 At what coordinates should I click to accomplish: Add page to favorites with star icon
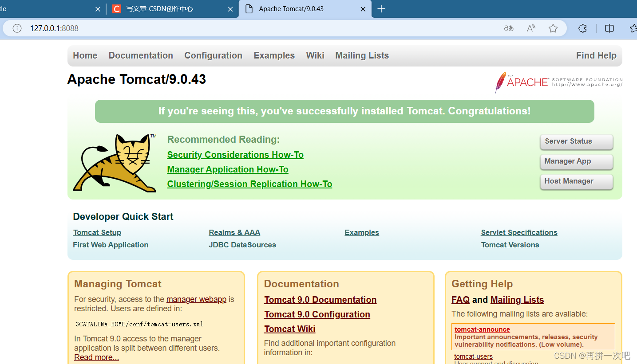[x=553, y=28]
